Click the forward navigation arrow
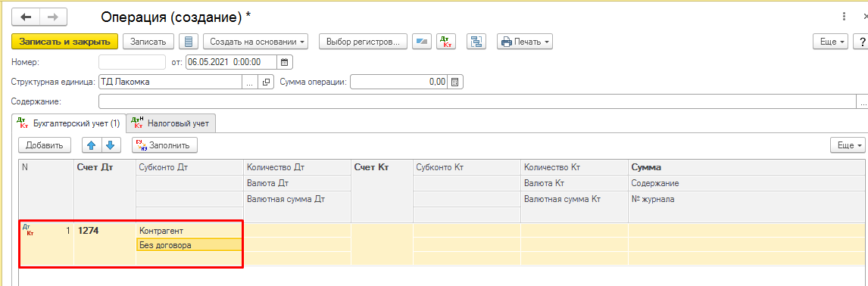The width and height of the screenshot is (868, 286). (x=52, y=17)
